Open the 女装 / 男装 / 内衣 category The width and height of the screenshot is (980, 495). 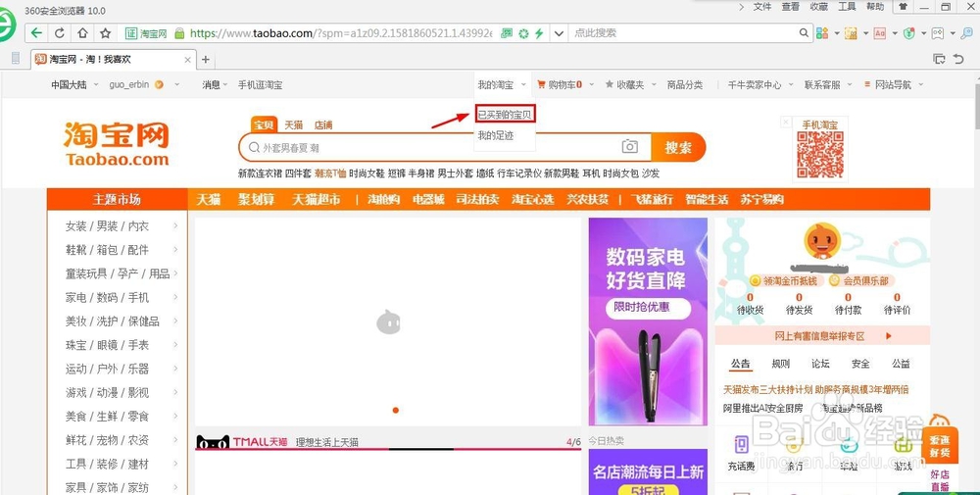(x=107, y=226)
